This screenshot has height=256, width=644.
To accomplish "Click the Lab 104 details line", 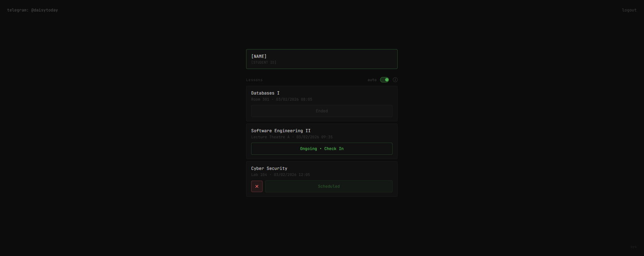I will click(280, 175).
